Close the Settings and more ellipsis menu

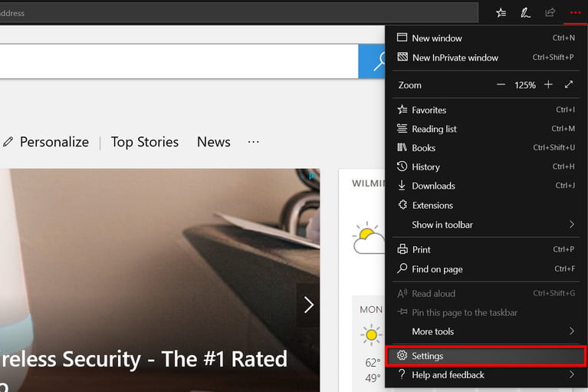(x=575, y=13)
